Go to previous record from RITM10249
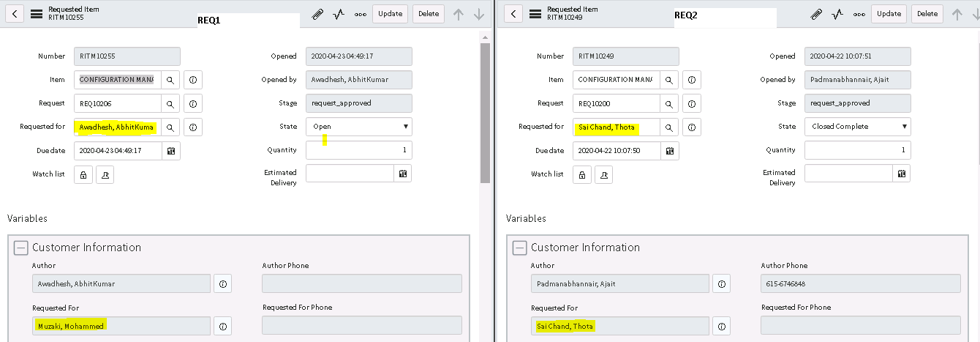Screen dimensions: 980x342 click(x=957, y=14)
